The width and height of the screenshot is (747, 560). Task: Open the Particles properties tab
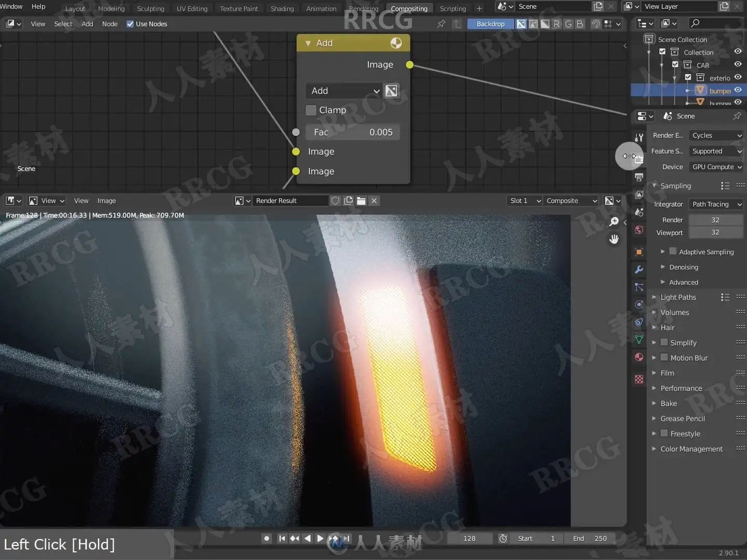click(639, 287)
